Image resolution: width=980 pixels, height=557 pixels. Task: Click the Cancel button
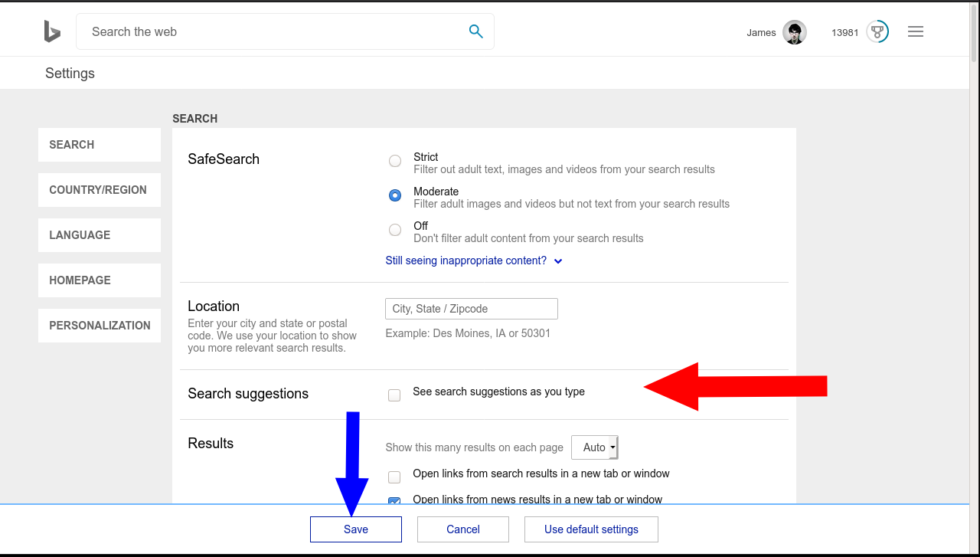click(463, 529)
